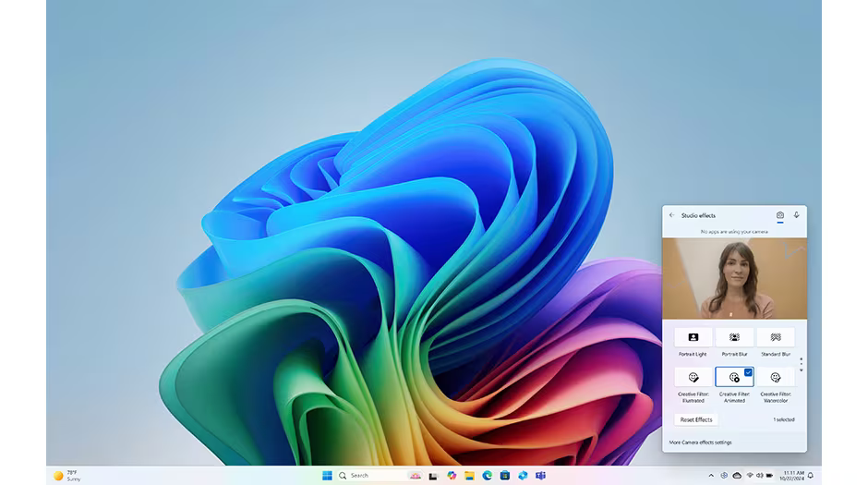868x485 pixels.
Task: Enable the Portrait Light effect
Action: pyautogui.click(x=693, y=338)
